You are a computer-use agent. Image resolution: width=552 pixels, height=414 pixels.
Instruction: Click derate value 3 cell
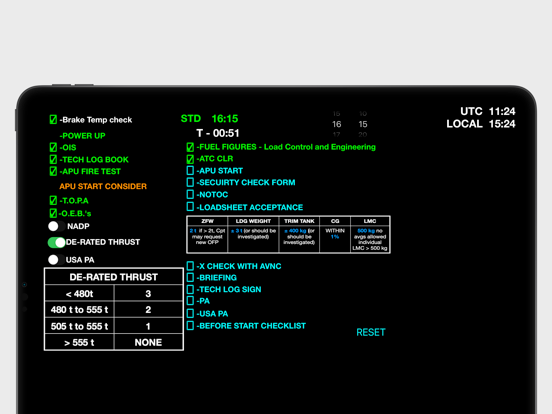pyautogui.click(x=148, y=293)
